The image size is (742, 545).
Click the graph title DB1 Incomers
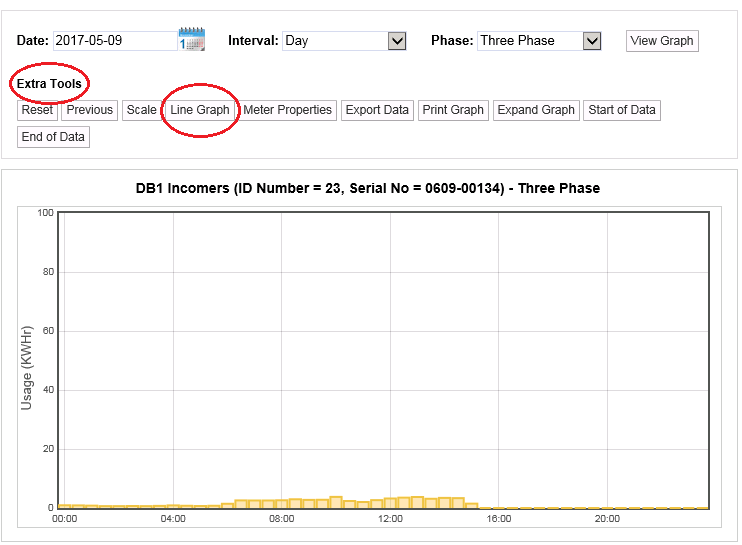pyautogui.click(x=368, y=188)
